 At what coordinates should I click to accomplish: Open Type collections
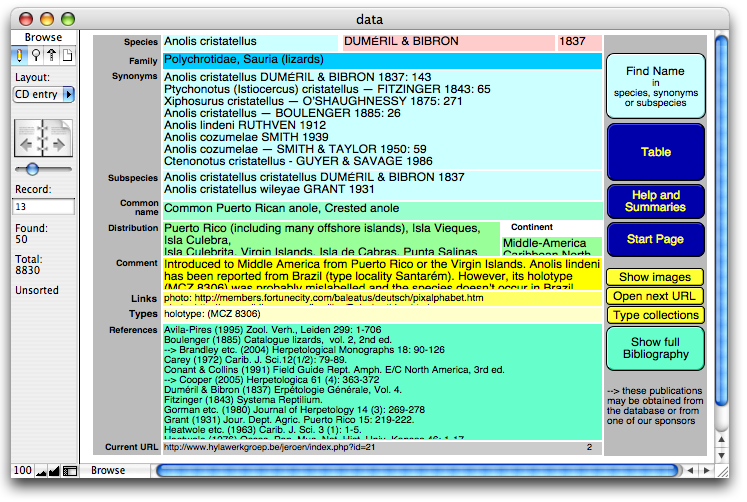tap(655, 315)
